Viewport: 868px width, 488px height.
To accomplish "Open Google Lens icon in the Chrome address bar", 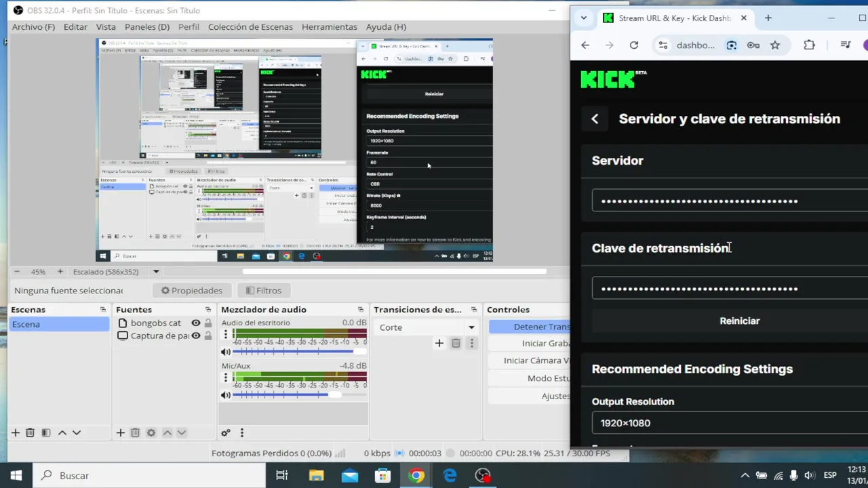I will pos(731,45).
